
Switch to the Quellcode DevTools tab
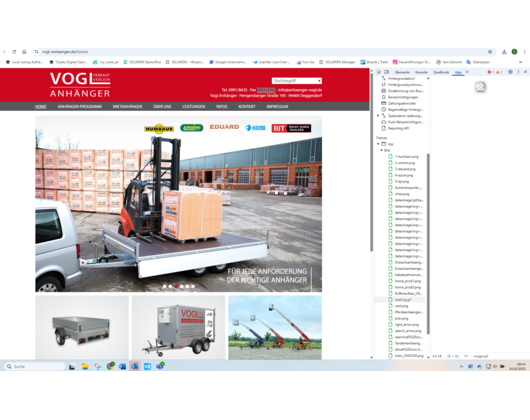[441, 72]
